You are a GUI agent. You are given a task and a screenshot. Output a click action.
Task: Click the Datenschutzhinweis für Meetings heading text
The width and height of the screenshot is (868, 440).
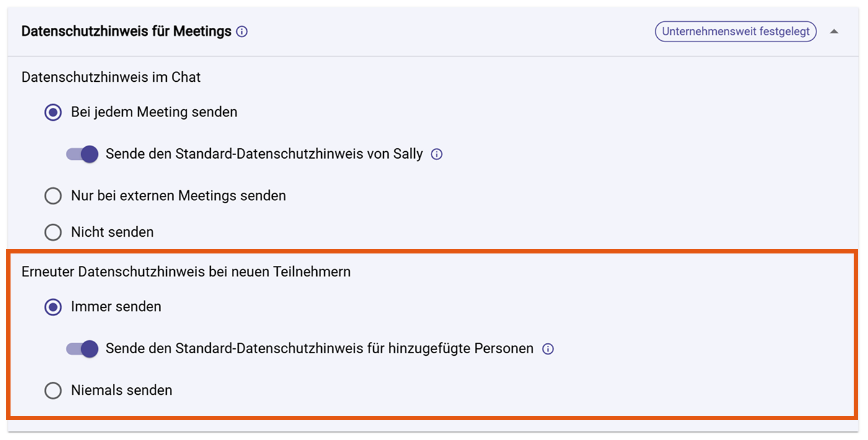pyautogui.click(x=126, y=32)
